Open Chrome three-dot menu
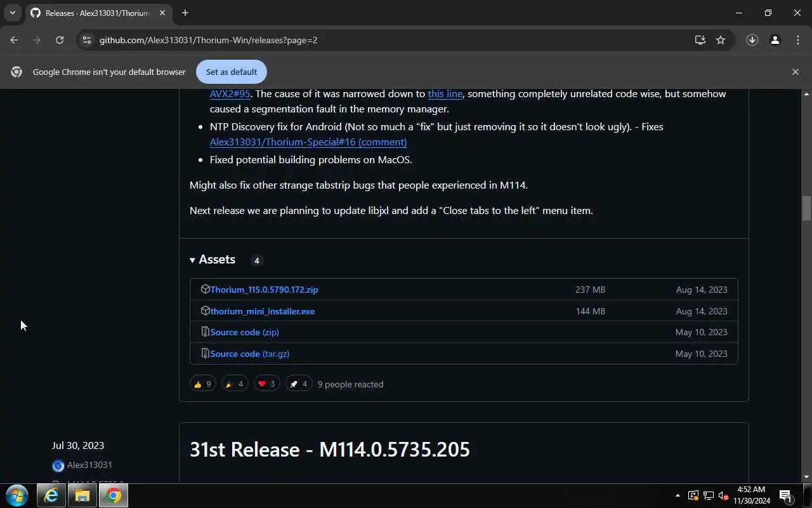812x508 pixels. click(798, 40)
